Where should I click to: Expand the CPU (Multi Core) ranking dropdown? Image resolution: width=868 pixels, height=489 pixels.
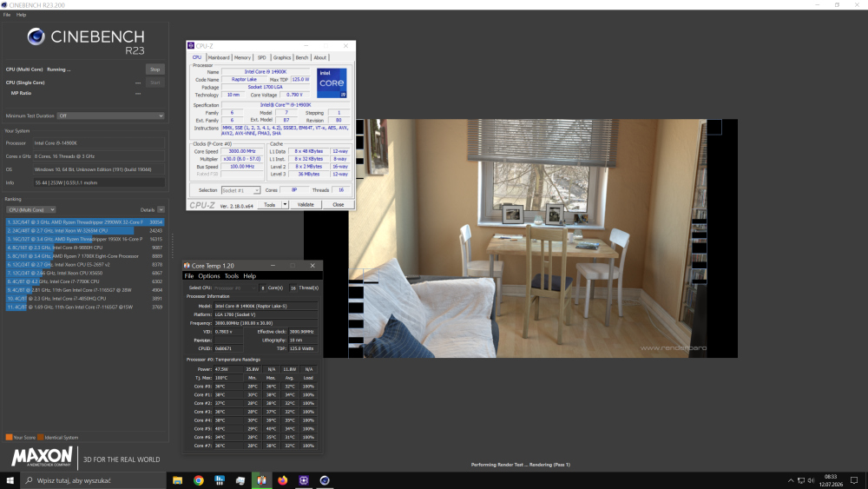31,210
